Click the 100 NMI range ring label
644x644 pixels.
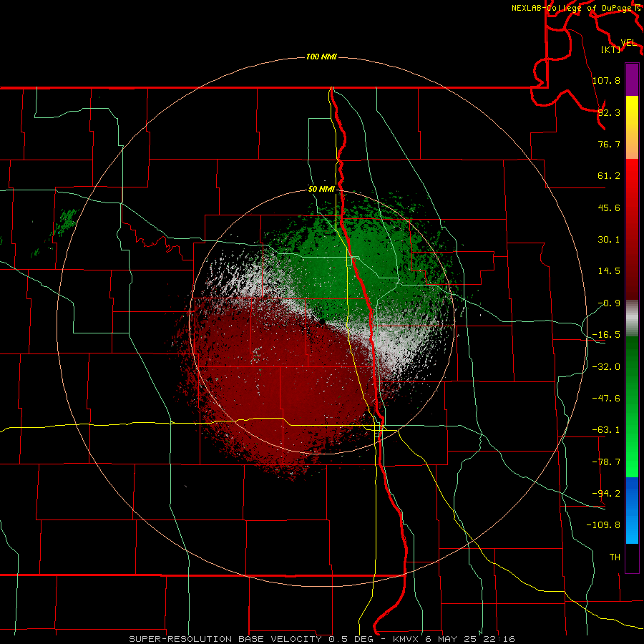pyautogui.click(x=321, y=57)
